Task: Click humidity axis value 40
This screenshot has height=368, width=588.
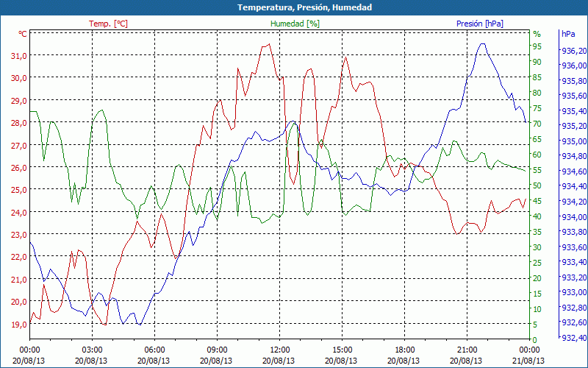Action: [x=537, y=216]
